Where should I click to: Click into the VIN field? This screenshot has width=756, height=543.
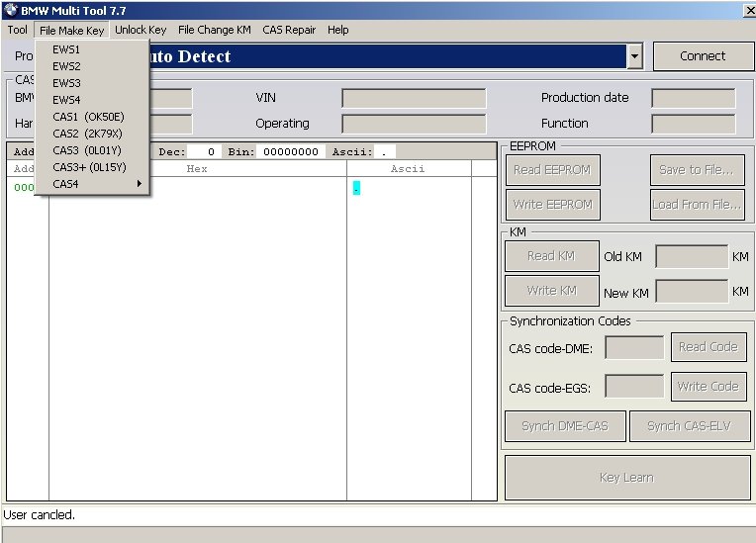(414, 98)
